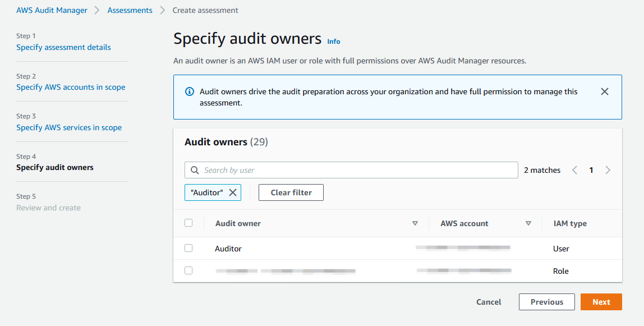644x326 pixels.
Task: Click page number 1 in pagination
Action: click(591, 170)
